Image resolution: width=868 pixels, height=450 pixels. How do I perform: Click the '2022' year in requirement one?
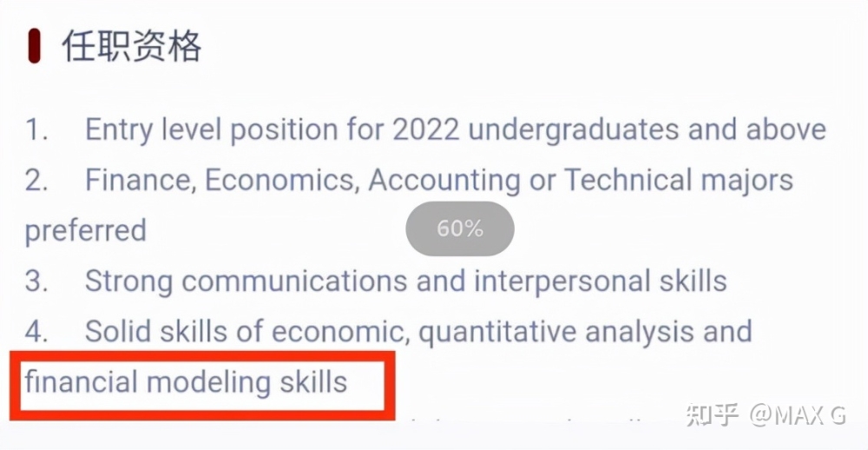pyautogui.click(x=426, y=129)
